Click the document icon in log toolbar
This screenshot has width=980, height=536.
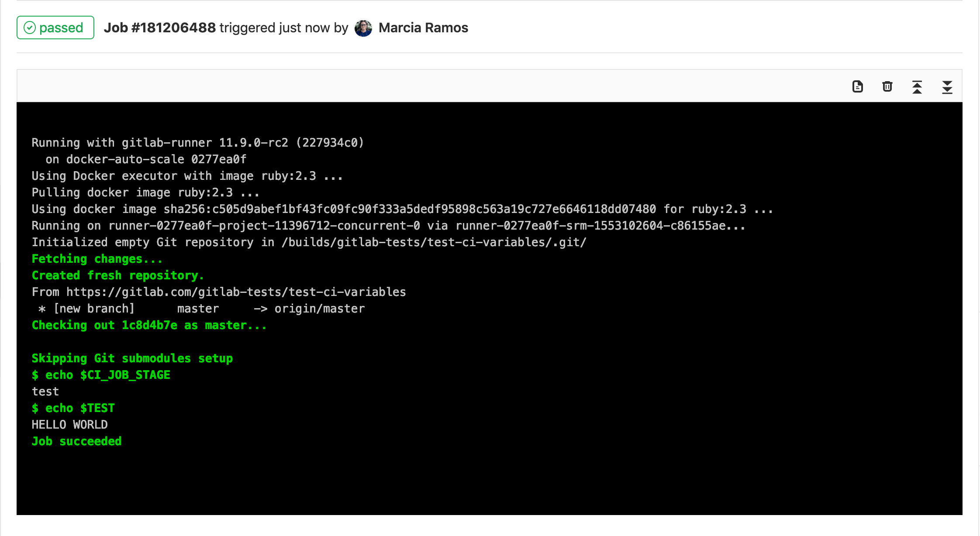pyautogui.click(x=857, y=87)
